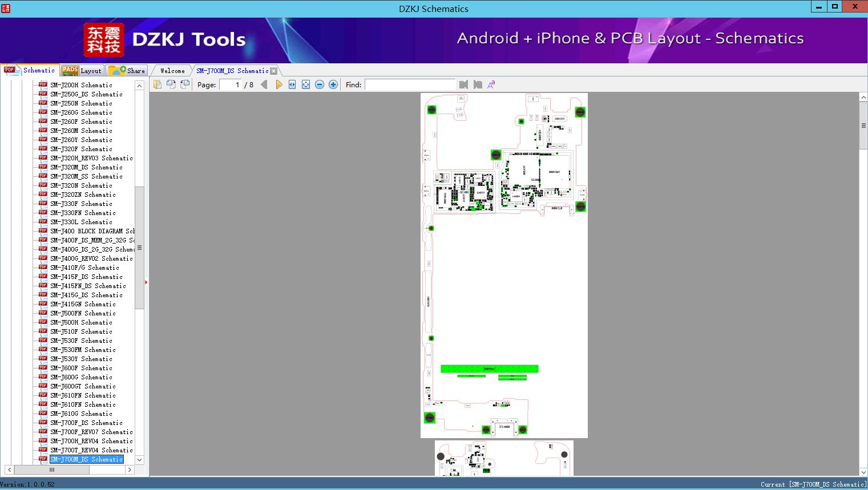Go to the next page
Image resolution: width=868 pixels, height=490 pixels.
pos(278,84)
